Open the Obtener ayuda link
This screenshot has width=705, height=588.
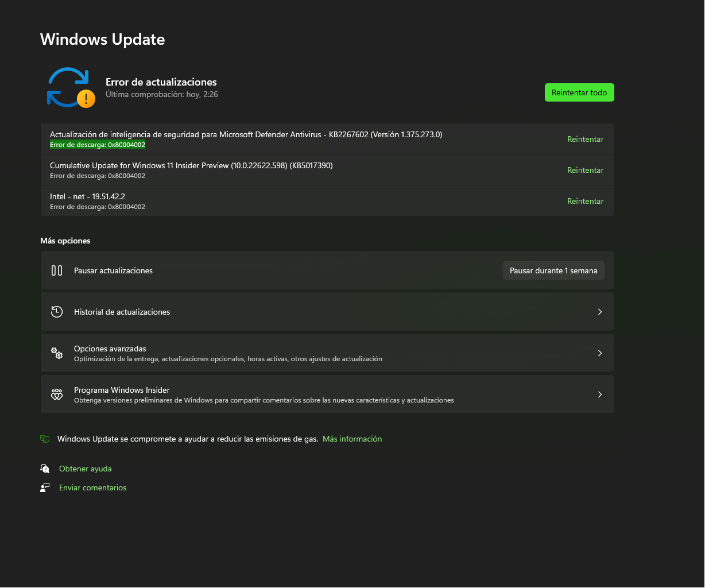tap(86, 469)
